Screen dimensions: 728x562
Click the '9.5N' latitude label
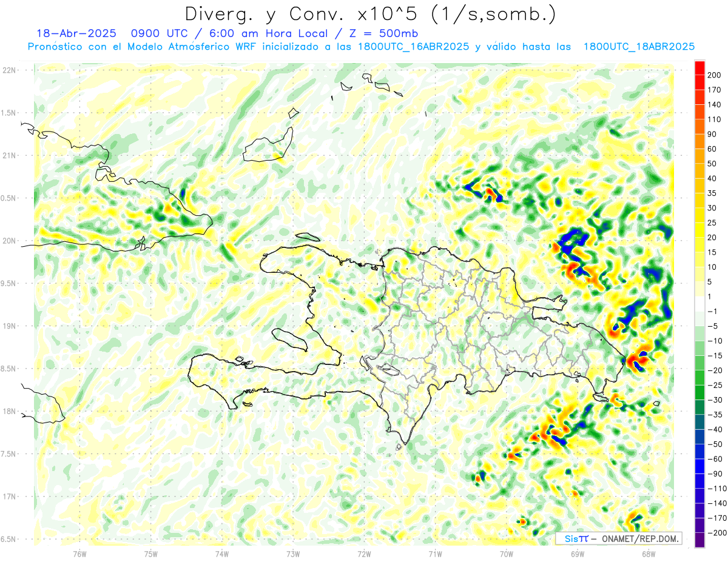coord(9,283)
